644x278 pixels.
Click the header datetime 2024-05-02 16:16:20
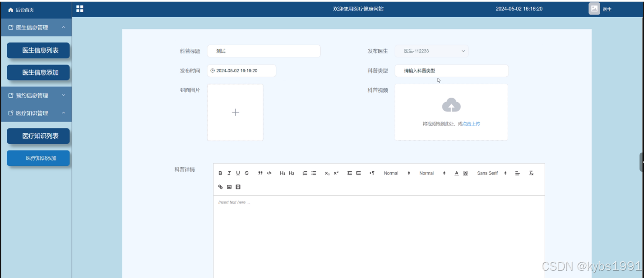pyautogui.click(x=519, y=9)
